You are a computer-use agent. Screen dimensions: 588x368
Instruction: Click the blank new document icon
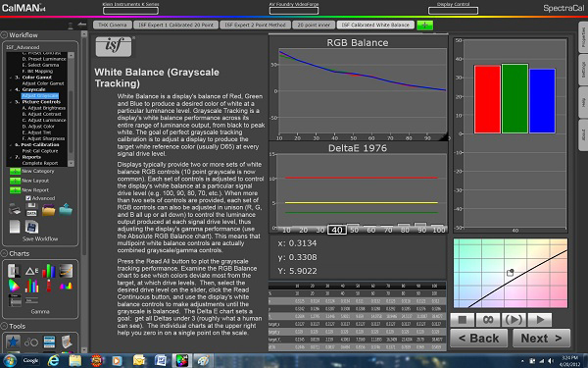click(x=15, y=227)
